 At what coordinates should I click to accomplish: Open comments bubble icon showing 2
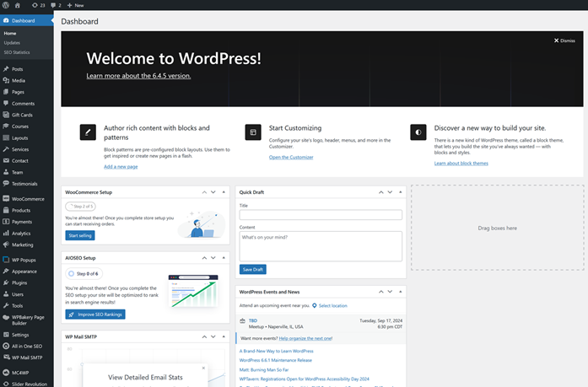(x=56, y=5)
